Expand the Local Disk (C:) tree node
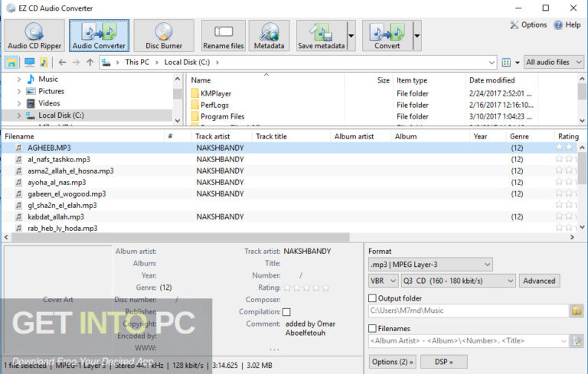 (18, 115)
